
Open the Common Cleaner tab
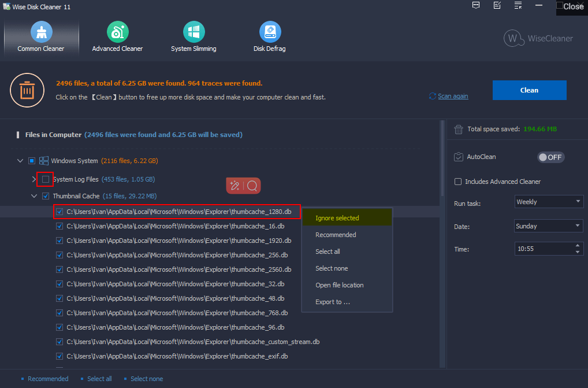point(41,37)
